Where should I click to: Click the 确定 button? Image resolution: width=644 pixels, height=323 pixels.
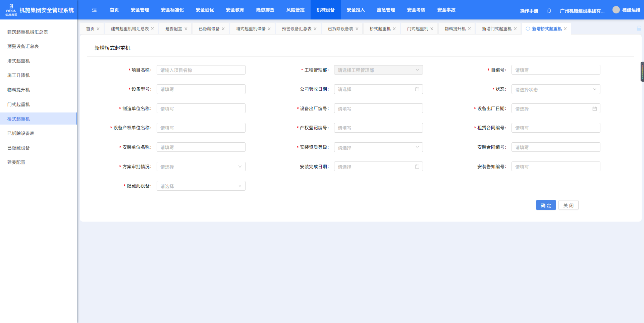(546, 205)
